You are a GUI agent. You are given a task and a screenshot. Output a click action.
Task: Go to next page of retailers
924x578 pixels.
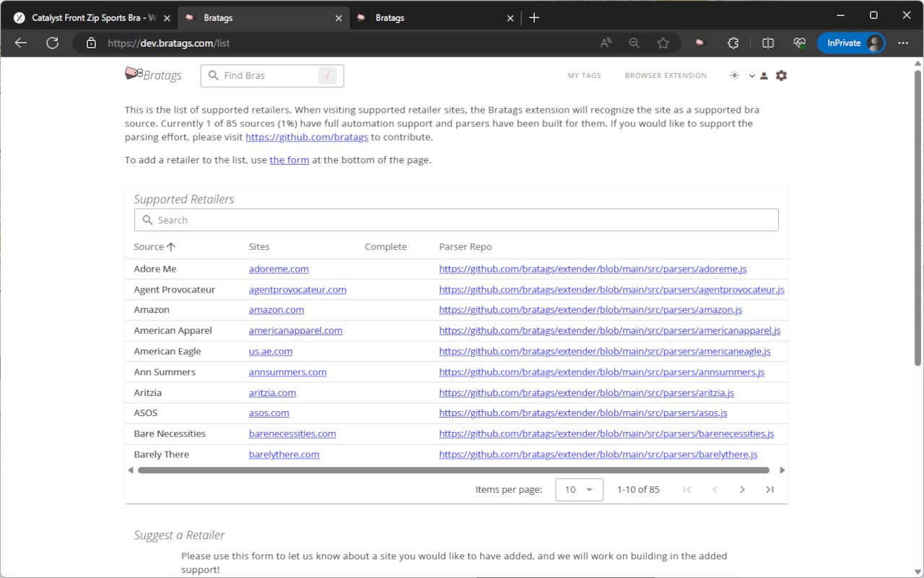[742, 489]
